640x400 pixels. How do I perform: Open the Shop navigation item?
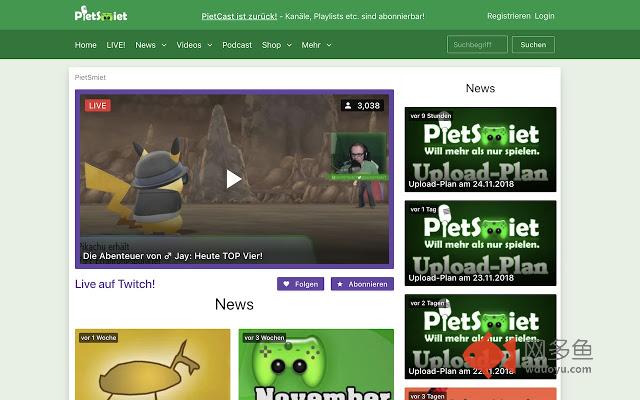coord(271,45)
